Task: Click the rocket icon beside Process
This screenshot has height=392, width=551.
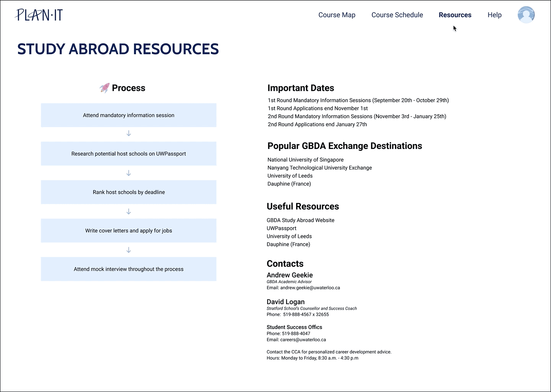Action: [x=104, y=88]
